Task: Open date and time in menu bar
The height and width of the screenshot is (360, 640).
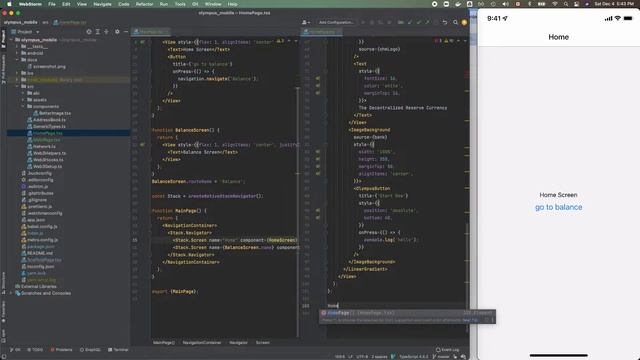Action: (x=613, y=4)
